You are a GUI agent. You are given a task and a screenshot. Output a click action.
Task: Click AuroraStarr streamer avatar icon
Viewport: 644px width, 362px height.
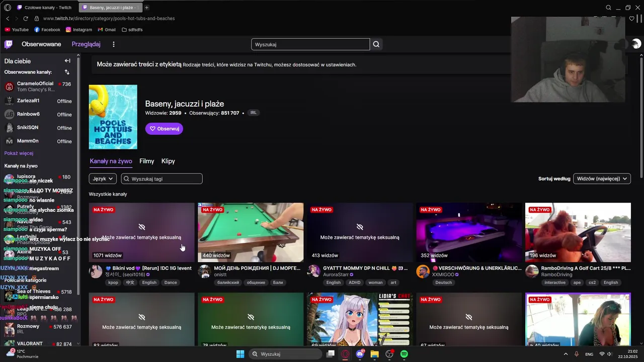(314, 271)
